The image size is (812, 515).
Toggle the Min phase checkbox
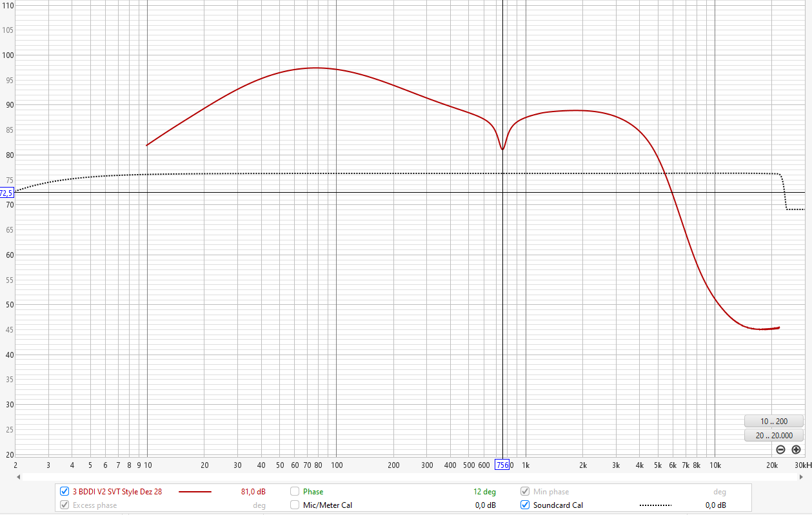[x=525, y=492]
